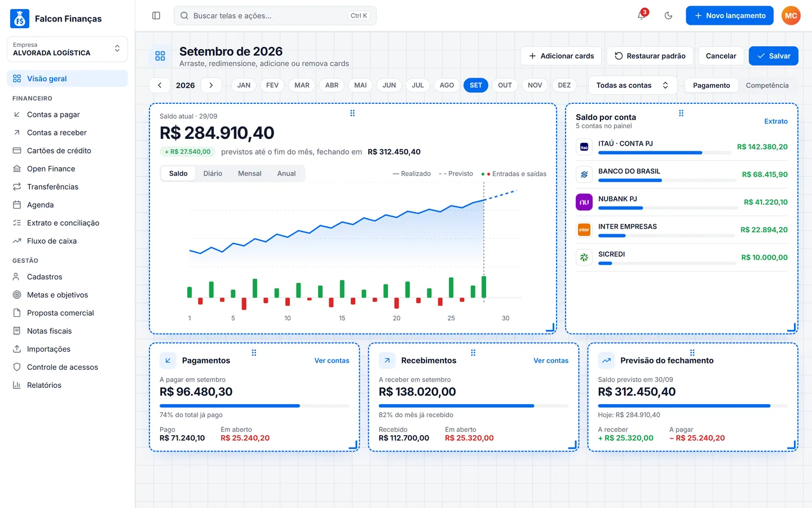Click the resize corner of the Pagamentos card

[354, 445]
